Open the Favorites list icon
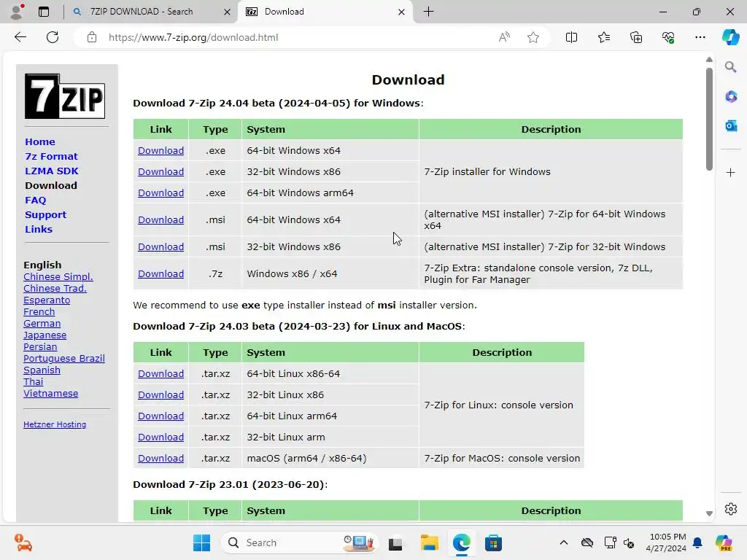The width and height of the screenshot is (747, 560). (x=603, y=37)
